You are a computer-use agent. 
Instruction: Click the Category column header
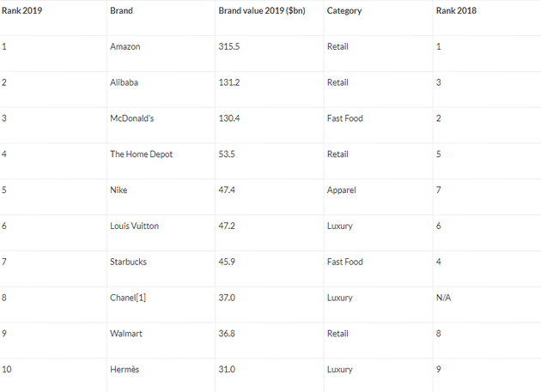[x=343, y=11]
